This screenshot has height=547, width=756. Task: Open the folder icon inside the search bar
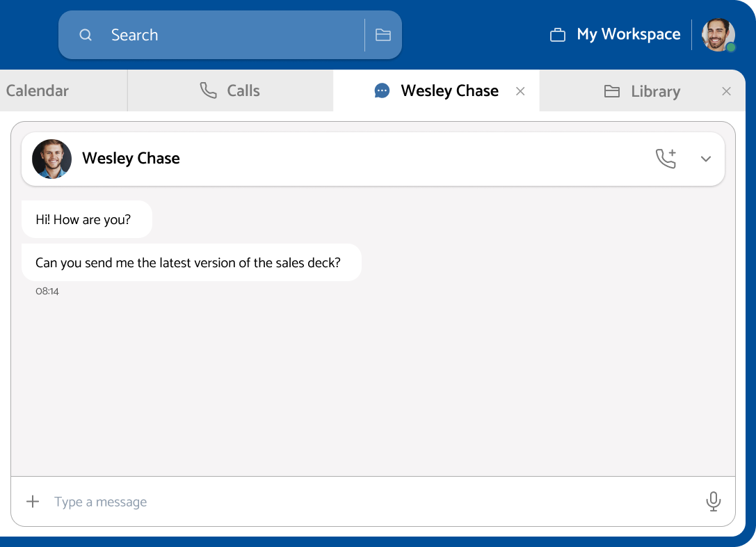coord(383,35)
